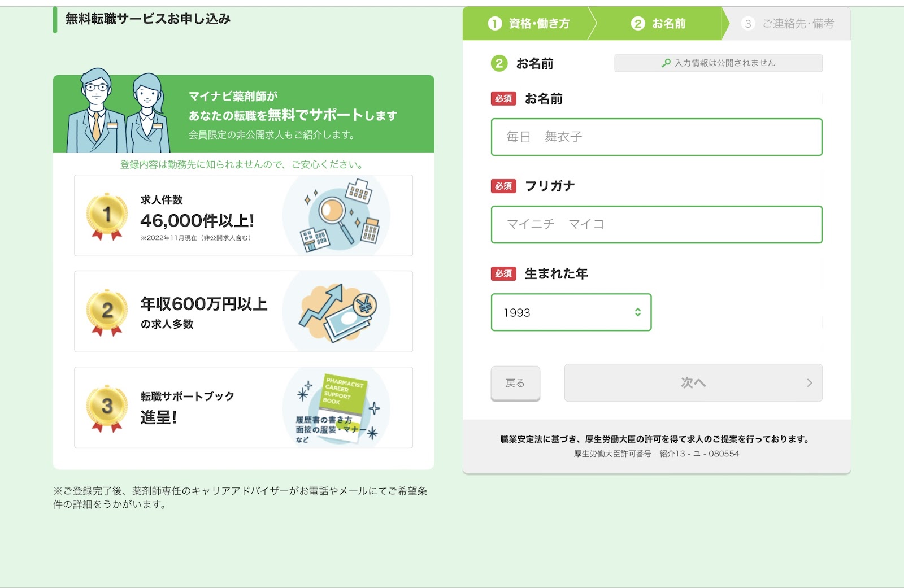Switch to step 1 資格・働き方 tab
The height and width of the screenshot is (588, 904).
(x=529, y=24)
